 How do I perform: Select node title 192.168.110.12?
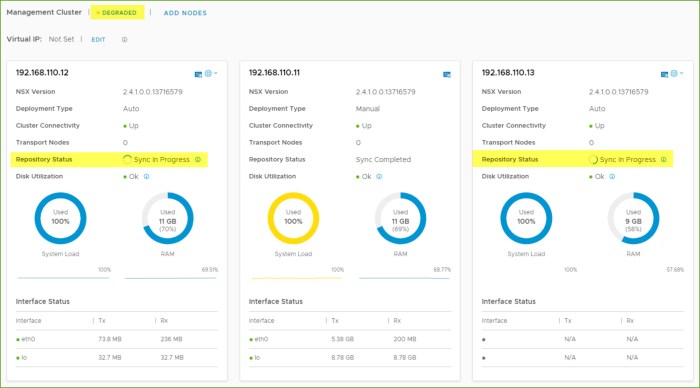(x=42, y=73)
